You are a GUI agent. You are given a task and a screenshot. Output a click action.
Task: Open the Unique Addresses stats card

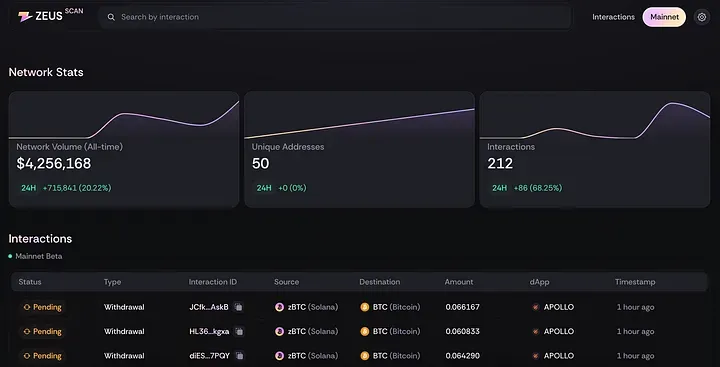(359, 149)
